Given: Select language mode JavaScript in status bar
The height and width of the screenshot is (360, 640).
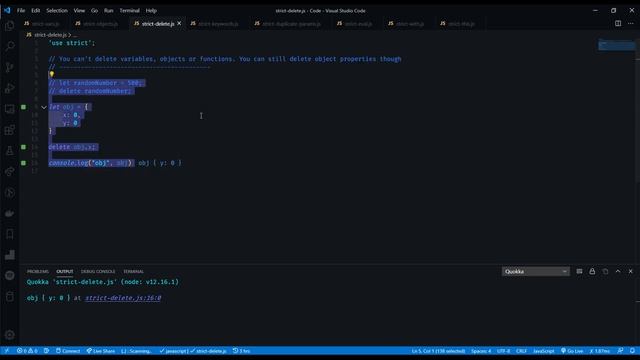Looking at the screenshot, I should [x=544, y=351].
